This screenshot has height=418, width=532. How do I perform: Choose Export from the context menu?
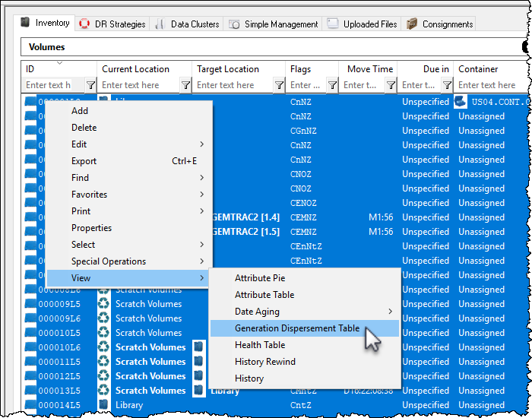(129, 161)
